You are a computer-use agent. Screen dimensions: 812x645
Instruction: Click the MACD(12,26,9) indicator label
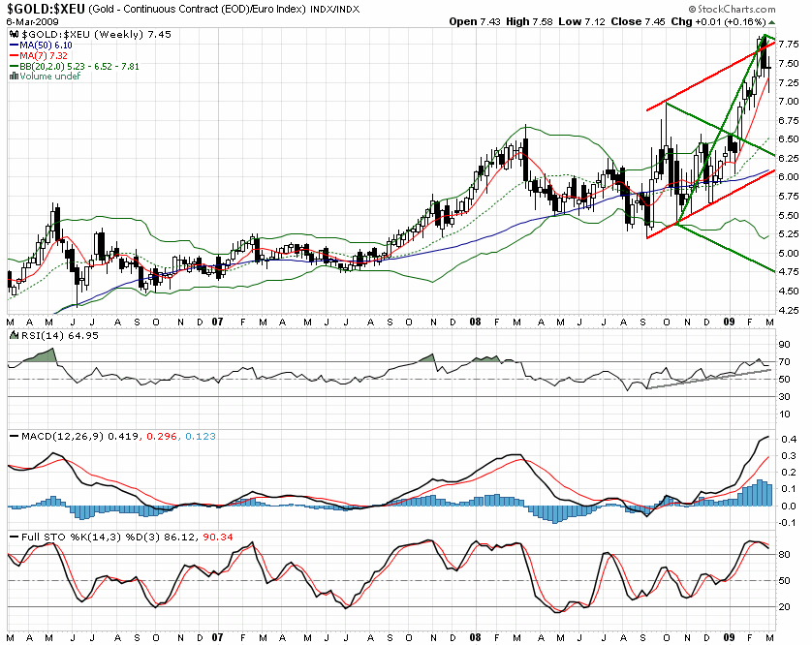pos(63,437)
